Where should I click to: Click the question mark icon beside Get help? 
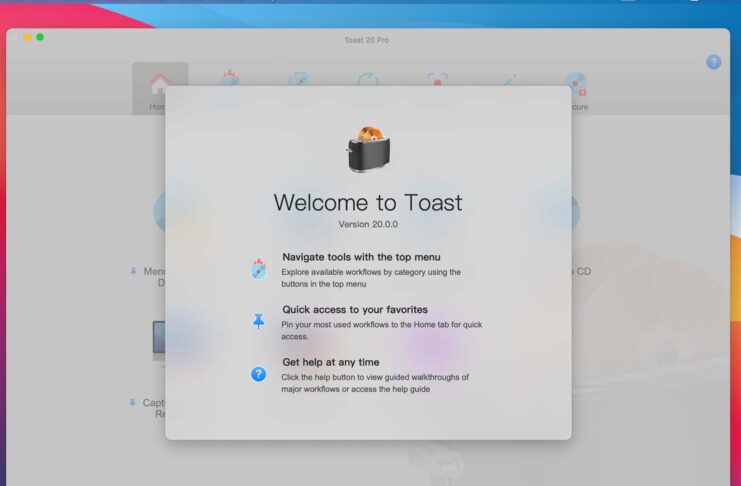258,374
